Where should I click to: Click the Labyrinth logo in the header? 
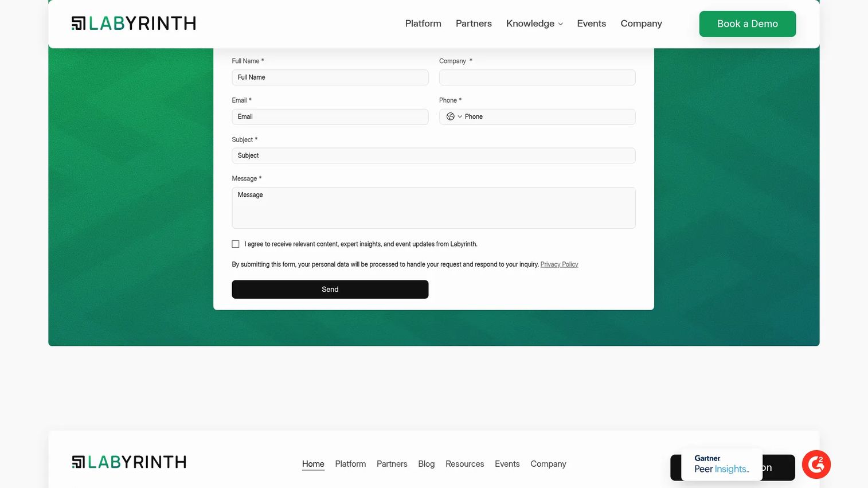pos(134,24)
